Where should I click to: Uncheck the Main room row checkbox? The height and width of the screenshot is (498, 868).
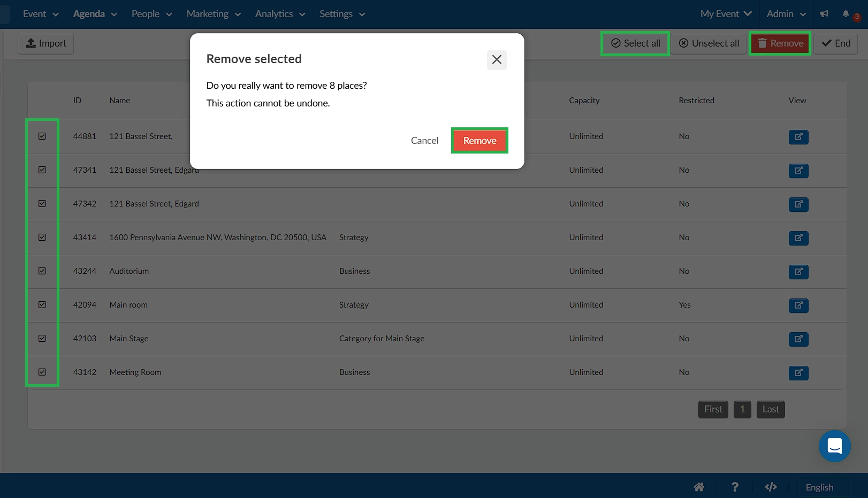[x=42, y=305]
